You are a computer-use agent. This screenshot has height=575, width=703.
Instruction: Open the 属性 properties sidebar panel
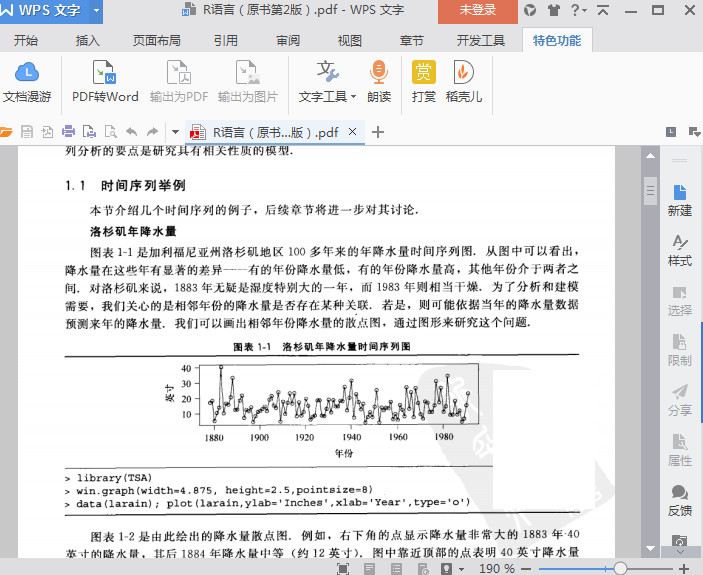coord(680,450)
